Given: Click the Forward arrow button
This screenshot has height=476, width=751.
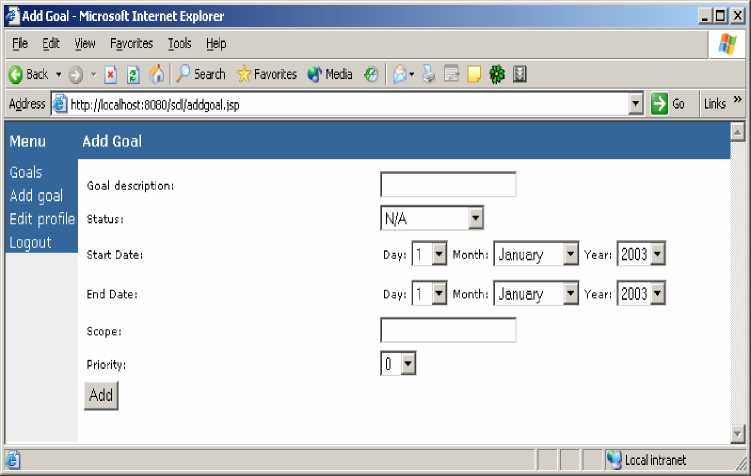Looking at the screenshot, I should pos(76,75).
